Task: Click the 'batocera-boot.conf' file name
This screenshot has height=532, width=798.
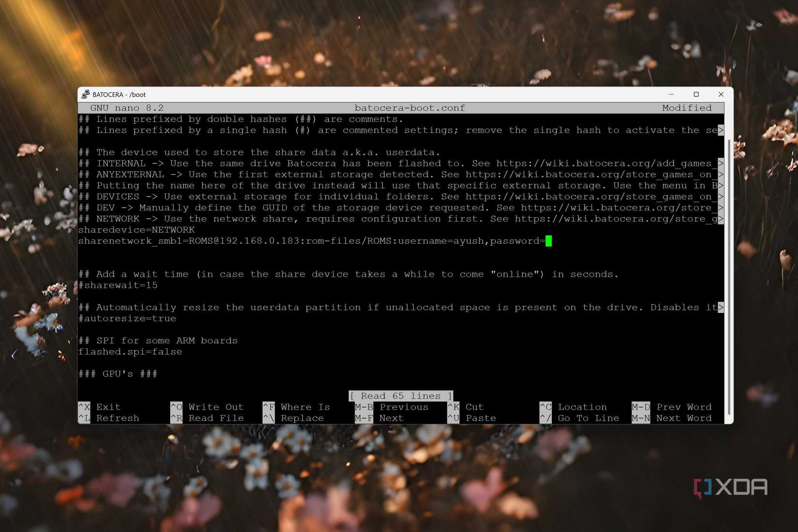Action: click(x=410, y=108)
